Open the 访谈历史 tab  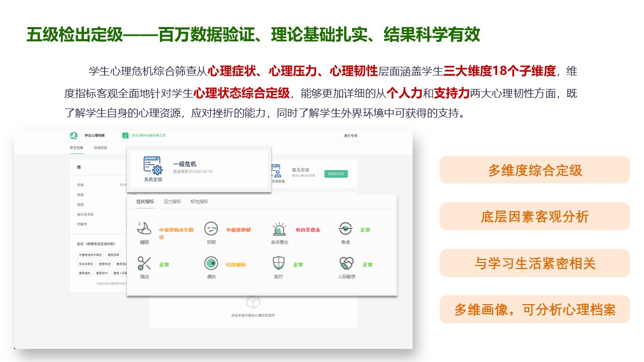point(100,148)
